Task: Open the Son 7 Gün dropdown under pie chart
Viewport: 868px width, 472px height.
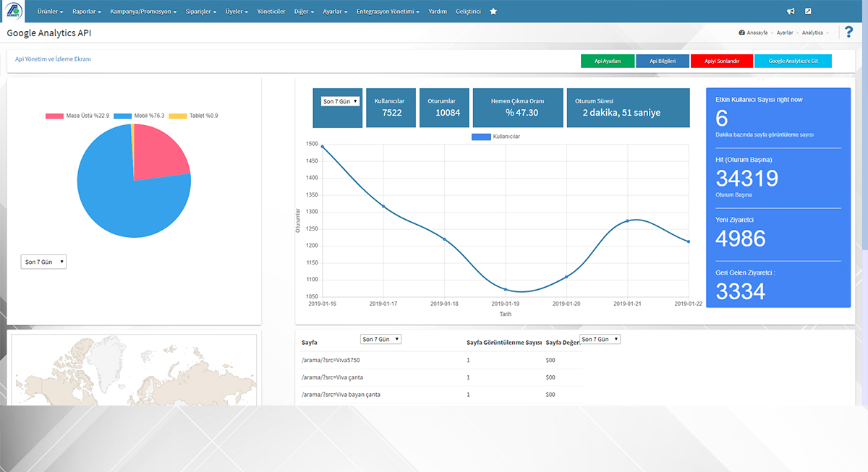Action: pyautogui.click(x=43, y=262)
